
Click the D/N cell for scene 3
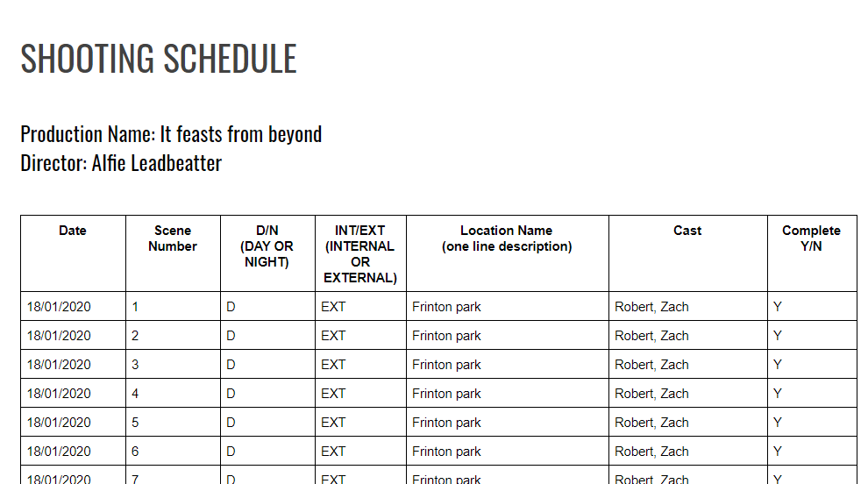tap(231, 365)
